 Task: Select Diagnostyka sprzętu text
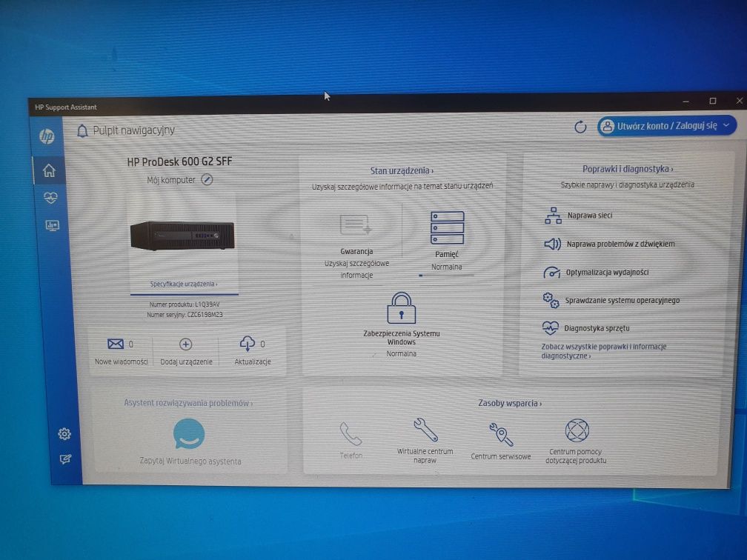pyautogui.click(x=597, y=328)
